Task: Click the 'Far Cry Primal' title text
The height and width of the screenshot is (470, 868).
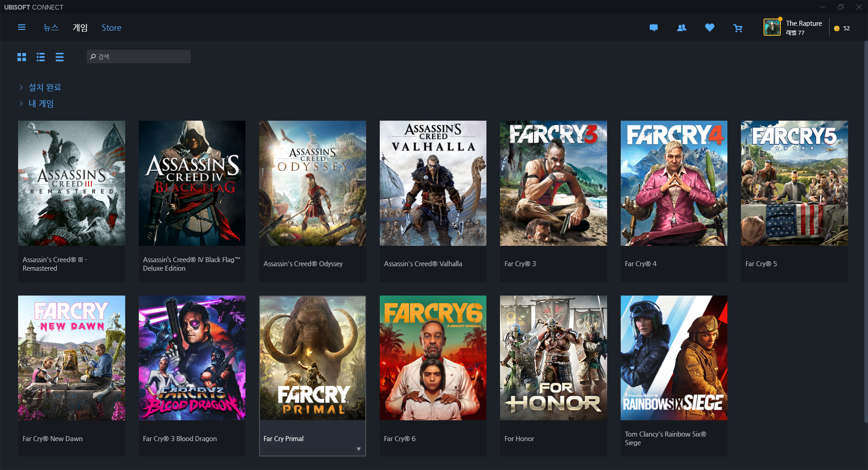Action: [x=283, y=439]
